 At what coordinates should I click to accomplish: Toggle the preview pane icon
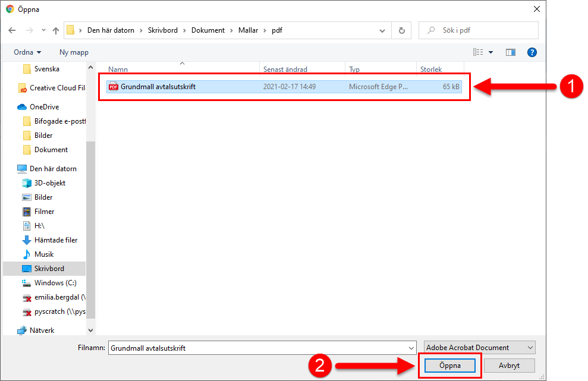[x=511, y=52]
